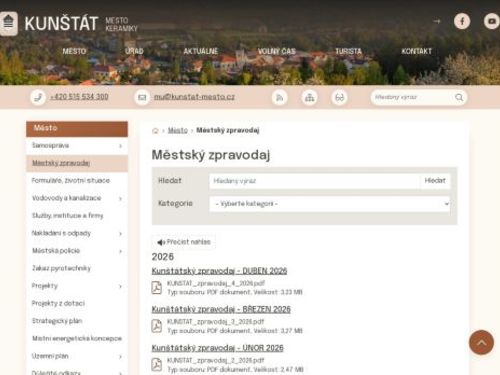Open the RSS feed icon
The image size is (500, 375).
[x=280, y=97]
